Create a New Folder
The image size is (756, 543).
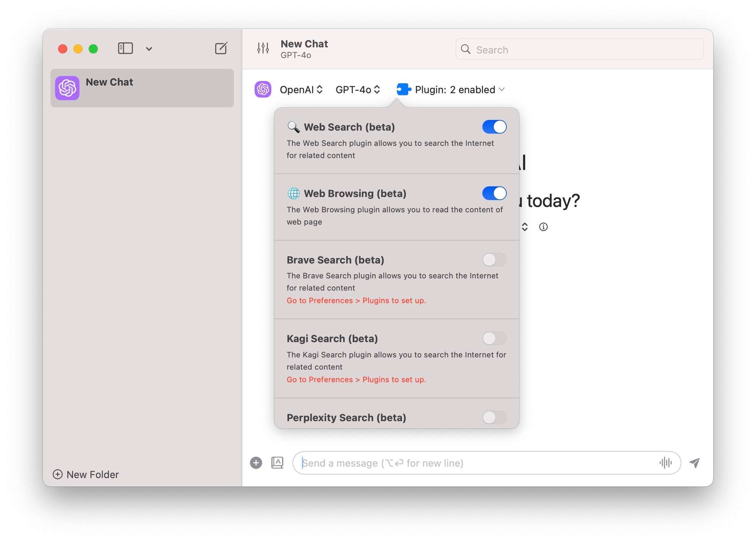pos(86,474)
